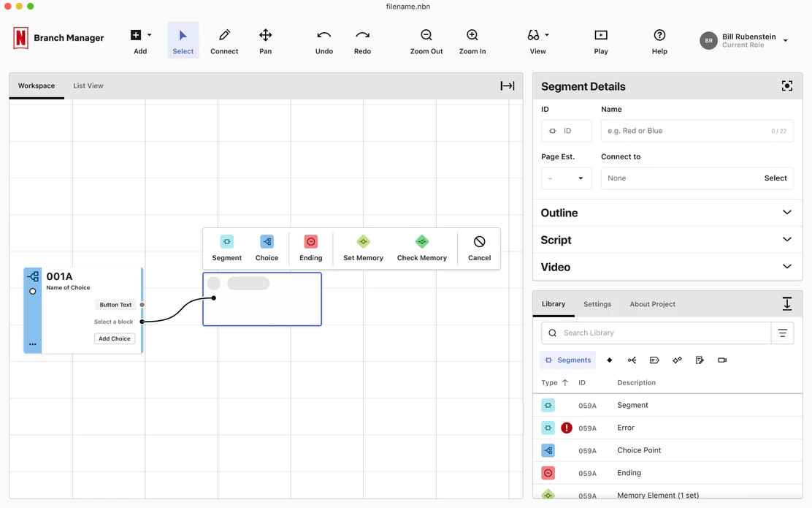The width and height of the screenshot is (812, 508).
Task: Click the Netflix Branch Manager logo
Action: point(20,38)
